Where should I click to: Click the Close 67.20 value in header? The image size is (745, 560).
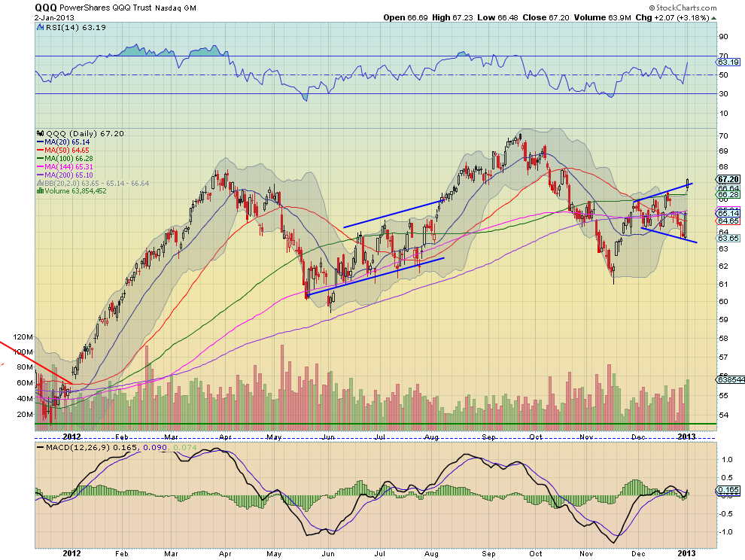546,17
